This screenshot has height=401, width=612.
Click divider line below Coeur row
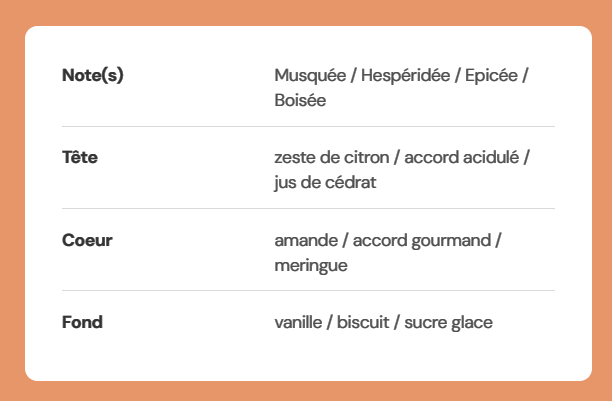pyautogui.click(x=308, y=291)
